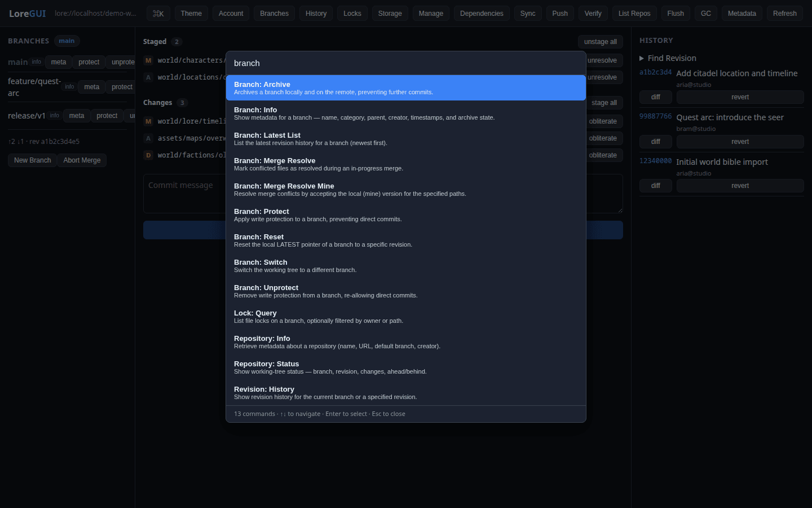
Task: Open the Storage toolbar button
Action: (390, 14)
